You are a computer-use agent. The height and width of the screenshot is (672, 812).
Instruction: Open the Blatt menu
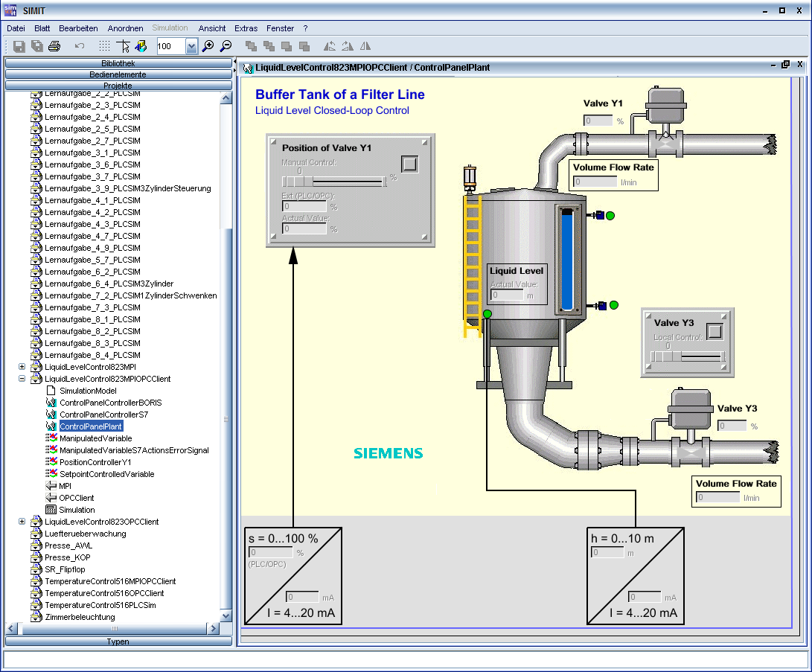42,28
